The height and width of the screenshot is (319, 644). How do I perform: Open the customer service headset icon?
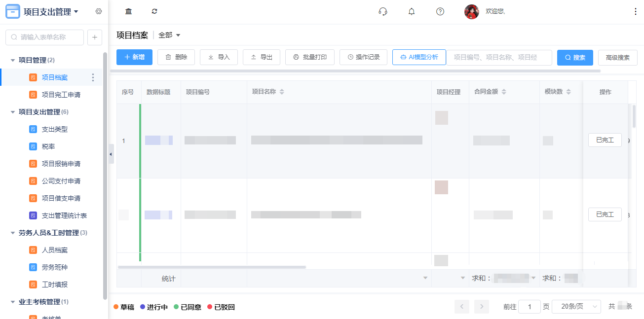tap(383, 11)
